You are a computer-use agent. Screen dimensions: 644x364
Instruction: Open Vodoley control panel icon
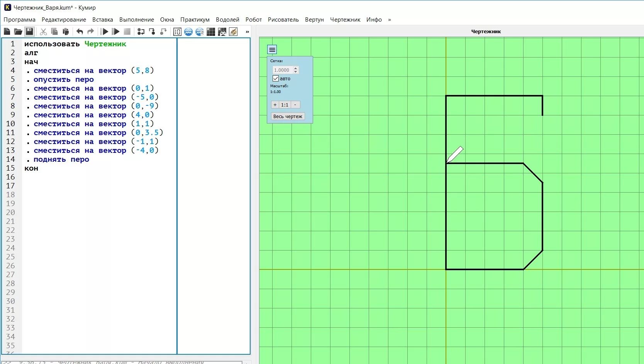click(x=200, y=32)
